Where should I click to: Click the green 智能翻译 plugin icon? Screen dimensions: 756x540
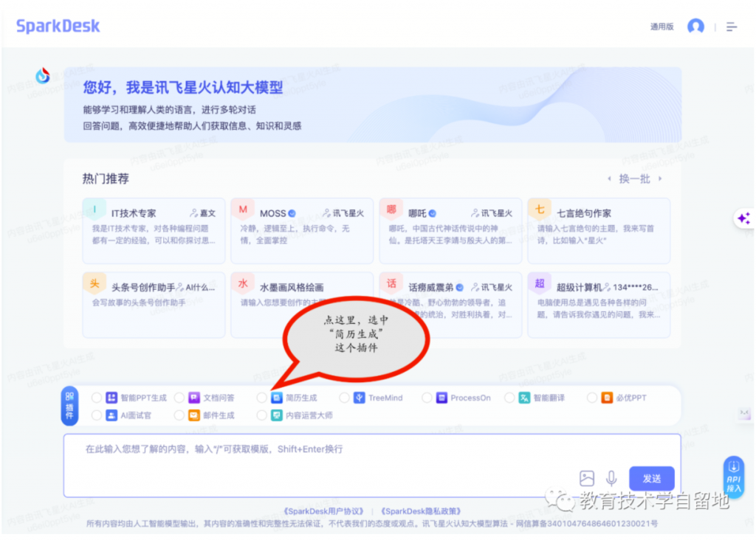coord(524,398)
